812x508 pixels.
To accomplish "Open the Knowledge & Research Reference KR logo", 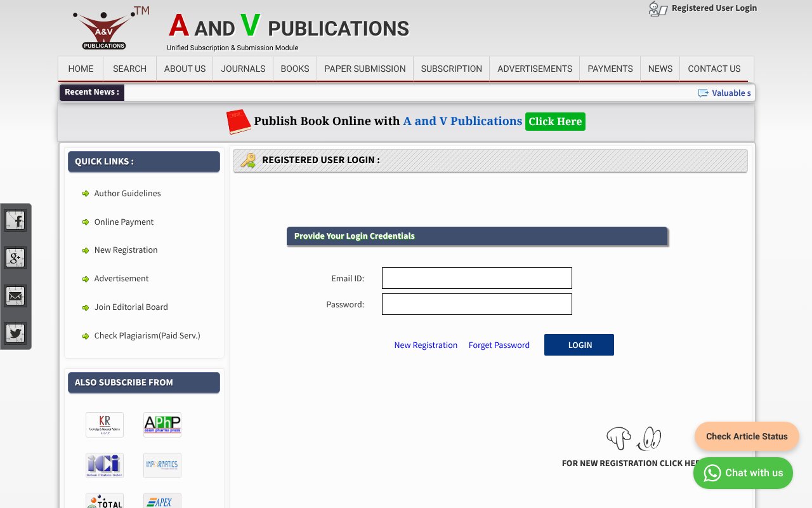I will pyautogui.click(x=104, y=424).
